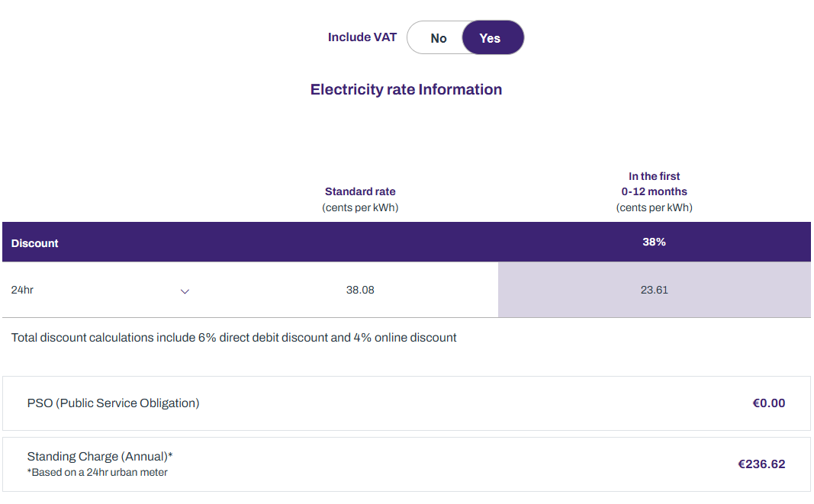814x504 pixels.
Task: Click the 24hr urban meter footnote
Action: (x=98, y=473)
